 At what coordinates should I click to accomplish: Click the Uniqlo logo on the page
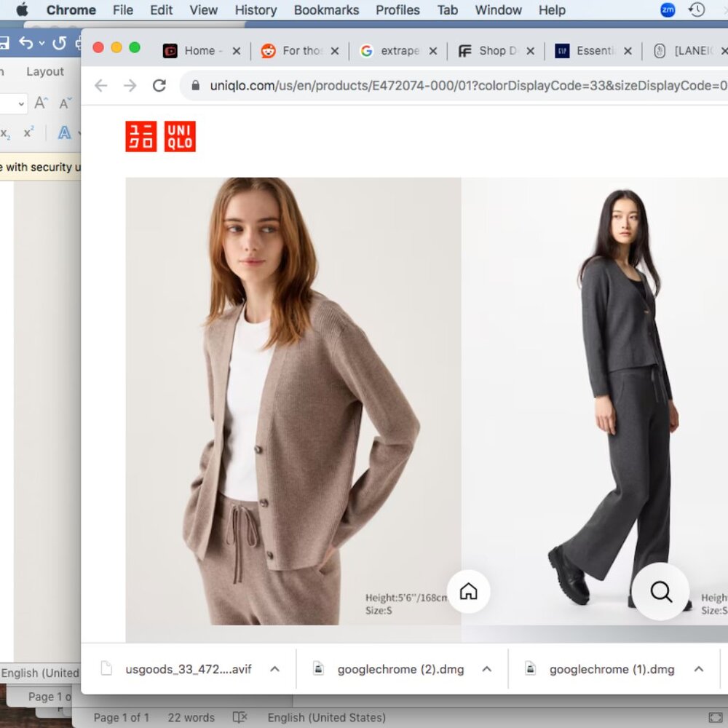click(x=160, y=136)
